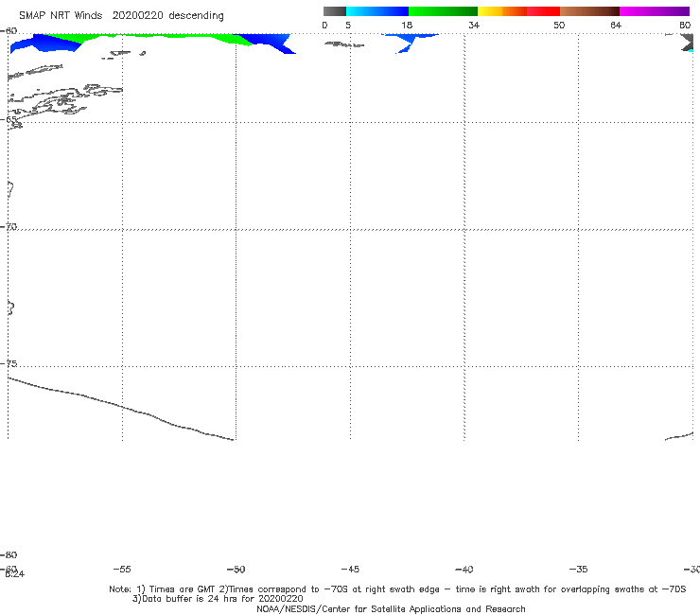The height and width of the screenshot is (615, 700).
Task: Click the gray segment of the color bar
Action: point(334,11)
